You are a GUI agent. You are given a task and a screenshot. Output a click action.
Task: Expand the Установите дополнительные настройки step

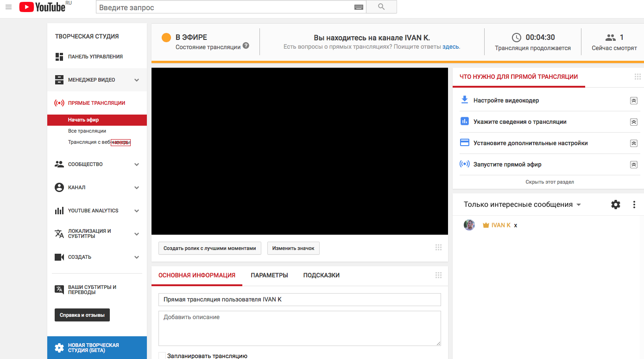click(634, 143)
